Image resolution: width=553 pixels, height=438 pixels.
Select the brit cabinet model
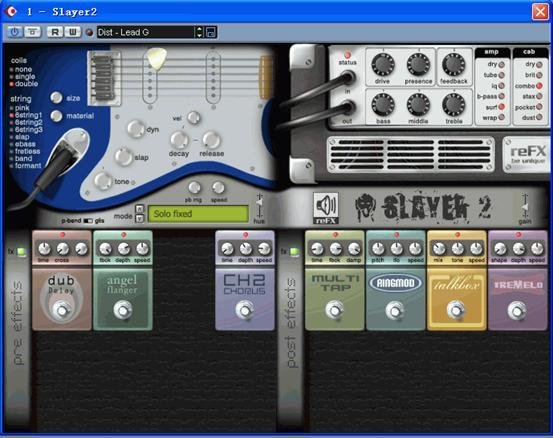coord(534,75)
